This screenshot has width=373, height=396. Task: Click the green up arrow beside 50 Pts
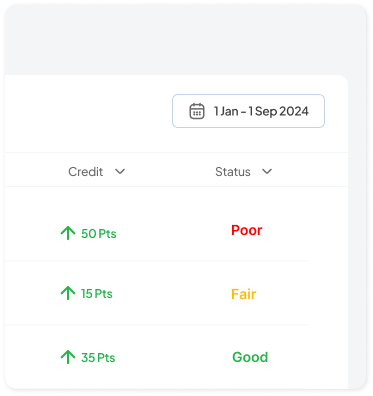pyautogui.click(x=68, y=233)
